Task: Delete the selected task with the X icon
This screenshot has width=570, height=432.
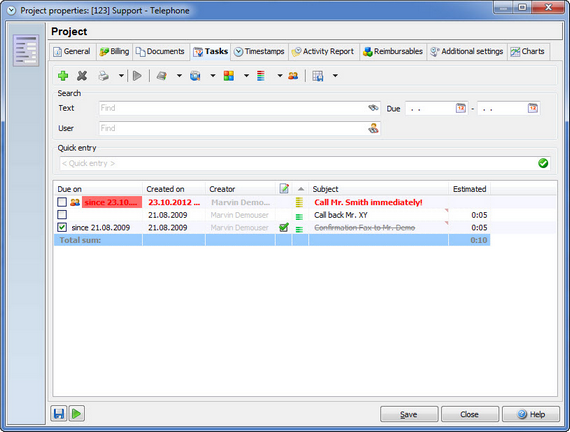Action: [x=82, y=76]
